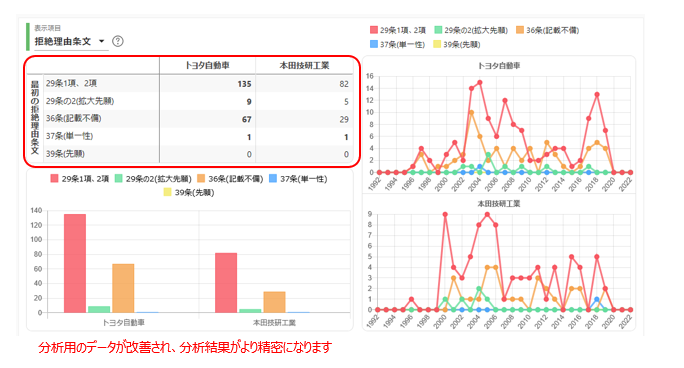Click the green 本田技研工業 bar in bar chart
This screenshot has height=368, width=684.
[250, 311]
